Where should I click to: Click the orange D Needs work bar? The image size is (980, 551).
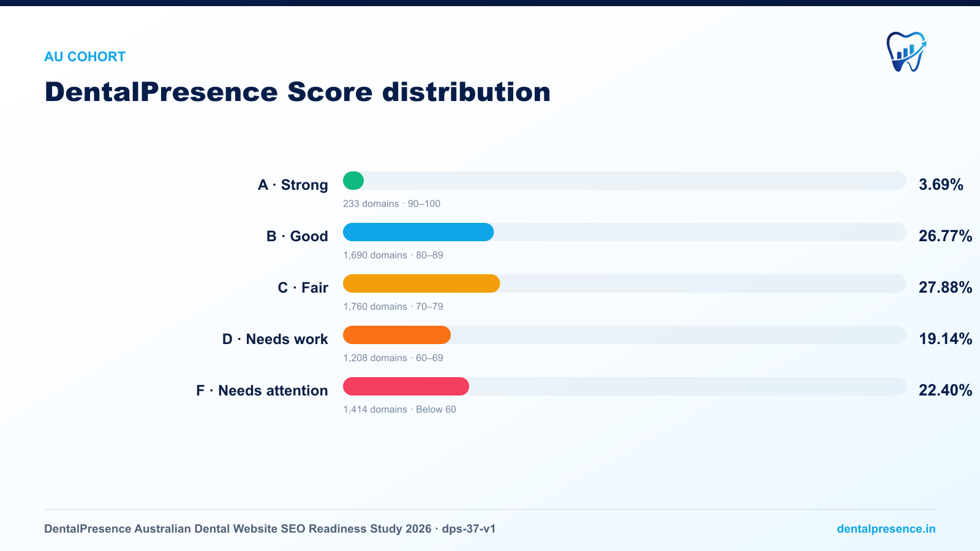point(397,335)
